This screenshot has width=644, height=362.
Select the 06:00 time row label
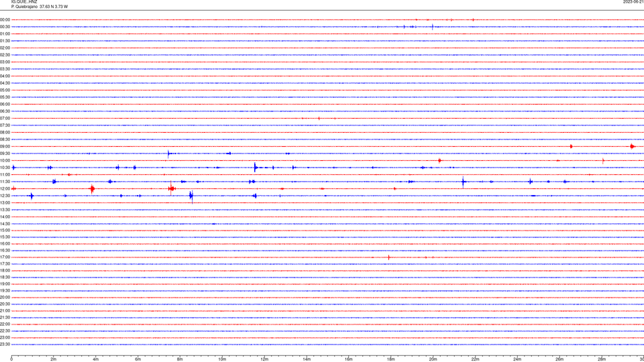5,105
